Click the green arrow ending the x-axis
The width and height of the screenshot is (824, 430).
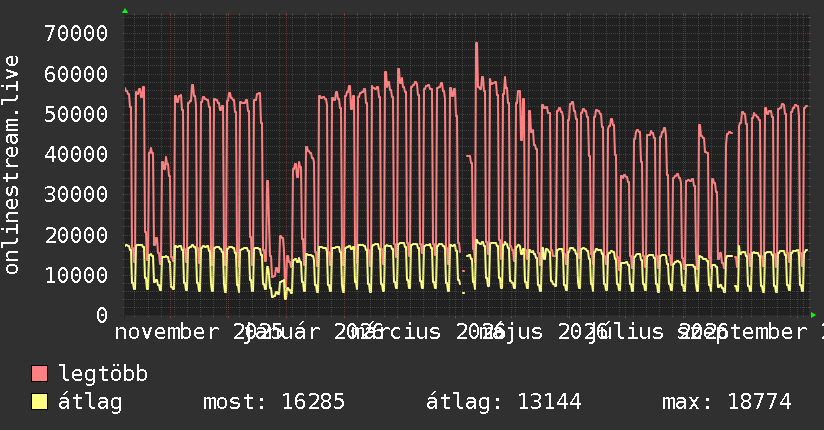click(x=813, y=315)
